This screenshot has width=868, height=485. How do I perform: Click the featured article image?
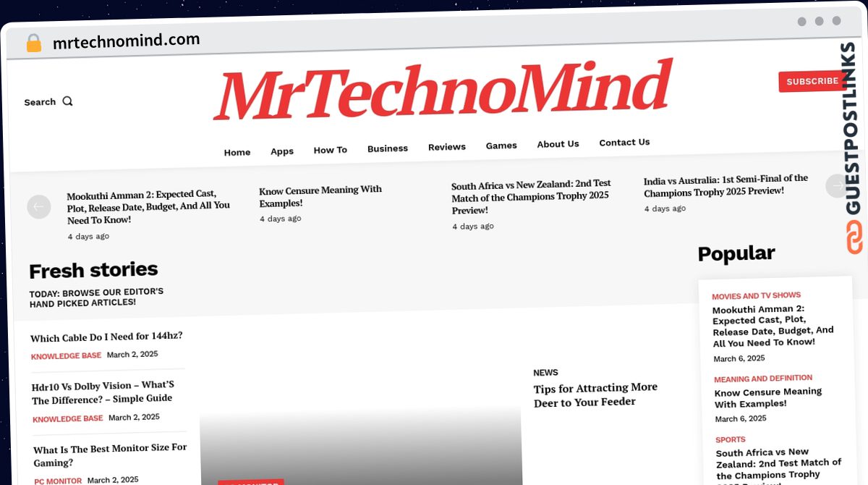(360, 398)
